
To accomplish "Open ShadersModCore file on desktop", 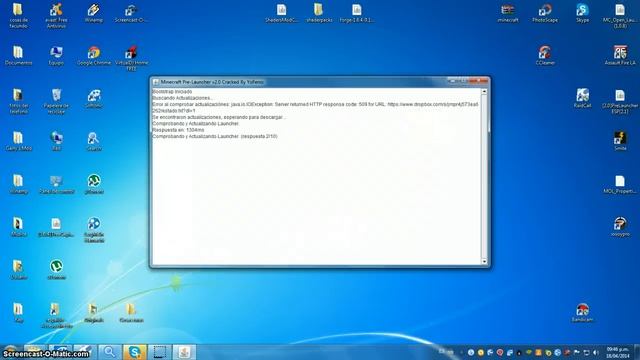I will point(281,13).
